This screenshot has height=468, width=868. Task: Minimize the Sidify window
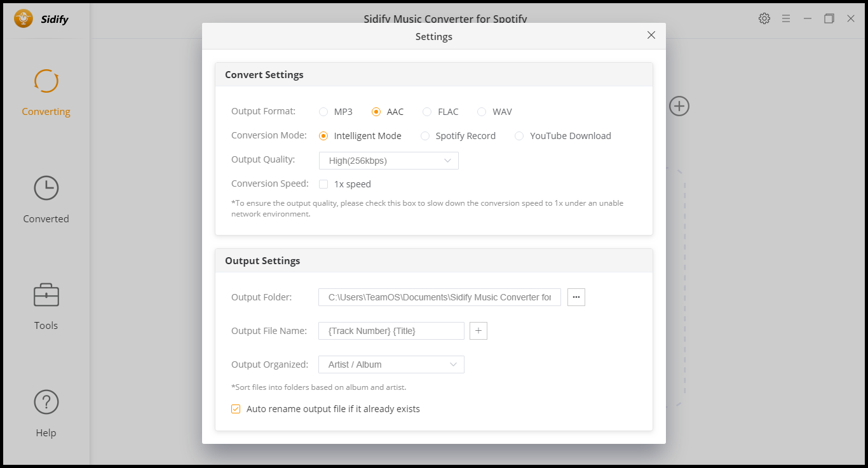(808, 18)
